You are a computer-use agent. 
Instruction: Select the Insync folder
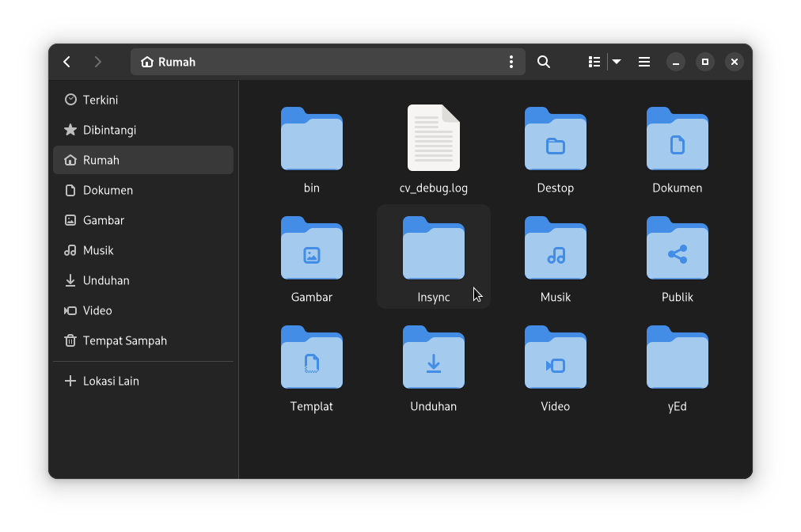(x=434, y=249)
